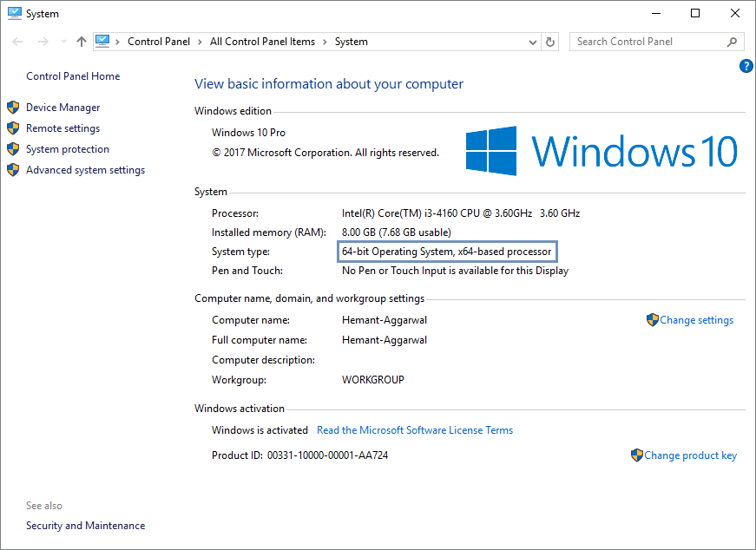The image size is (756, 550).
Task: Minimize the System window
Action: coord(656,14)
